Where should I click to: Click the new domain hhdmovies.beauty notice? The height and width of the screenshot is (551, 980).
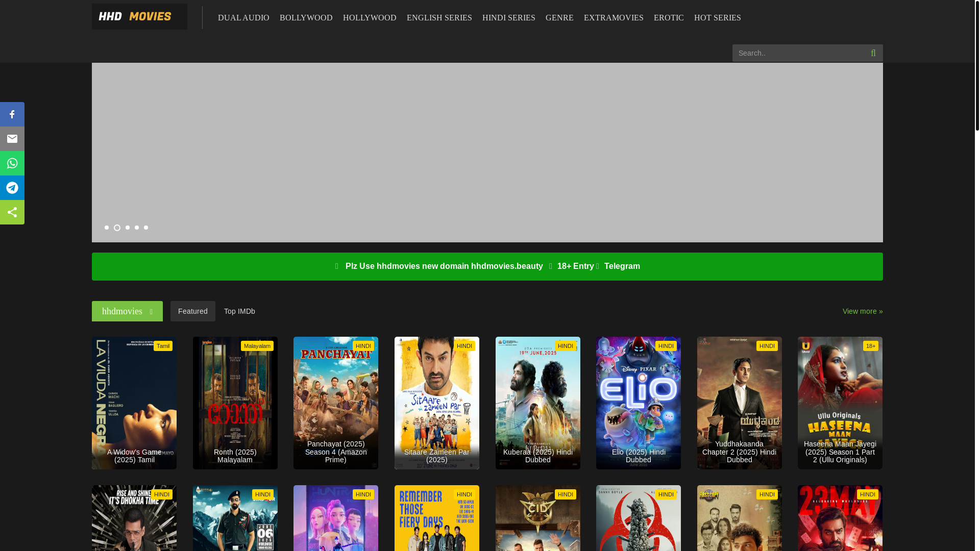tap(444, 266)
